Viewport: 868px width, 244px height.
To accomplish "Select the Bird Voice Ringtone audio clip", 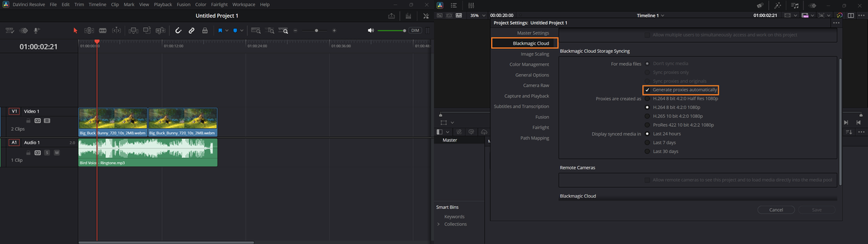I will click(x=148, y=152).
